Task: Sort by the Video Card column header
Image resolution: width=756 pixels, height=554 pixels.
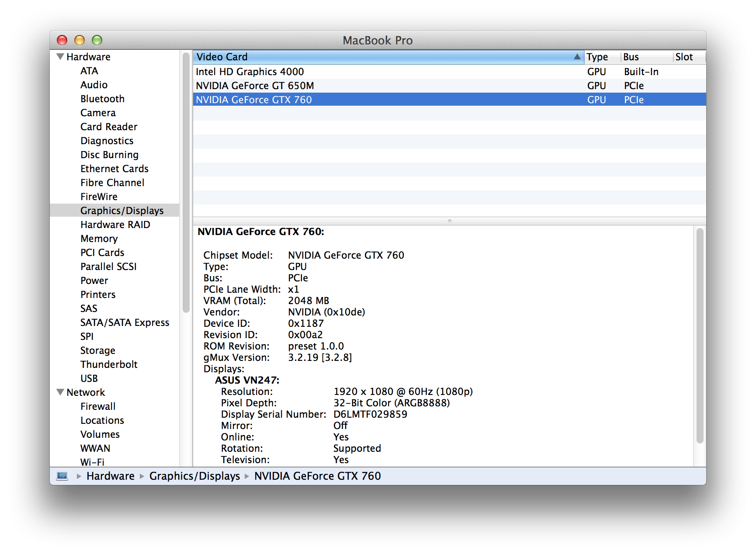Action: (388, 57)
